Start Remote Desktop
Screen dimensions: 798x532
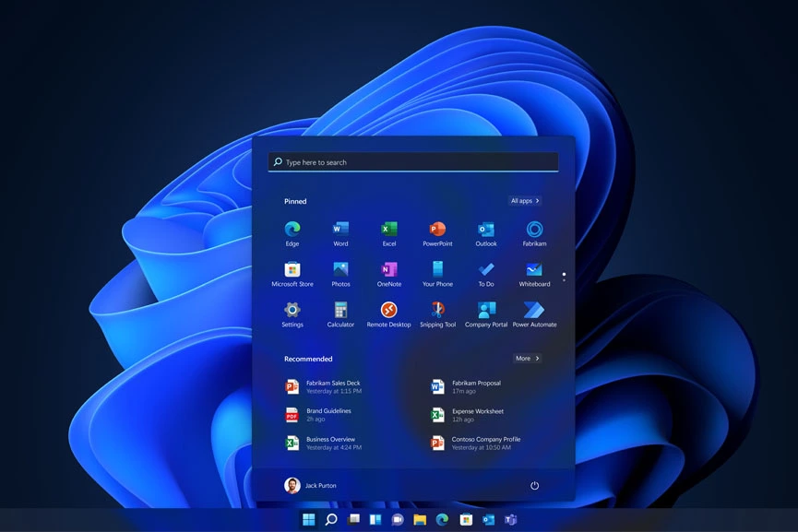coord(388,310)
